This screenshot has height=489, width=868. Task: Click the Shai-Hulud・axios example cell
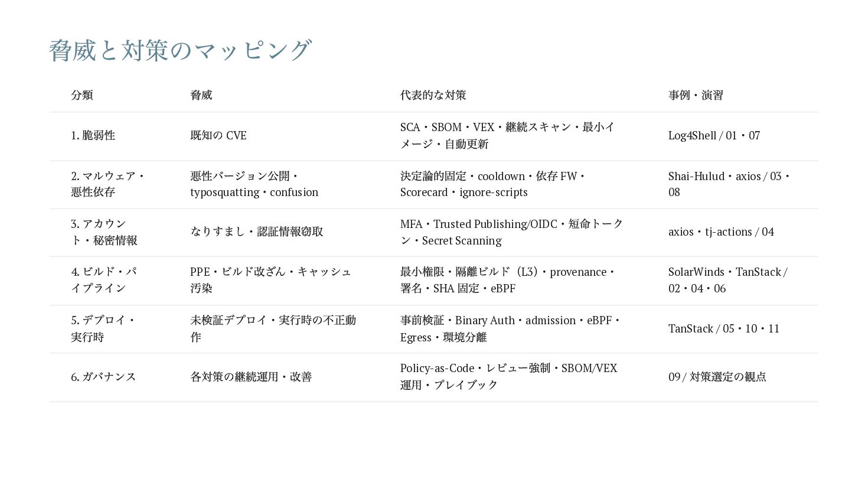pos(730,184)
